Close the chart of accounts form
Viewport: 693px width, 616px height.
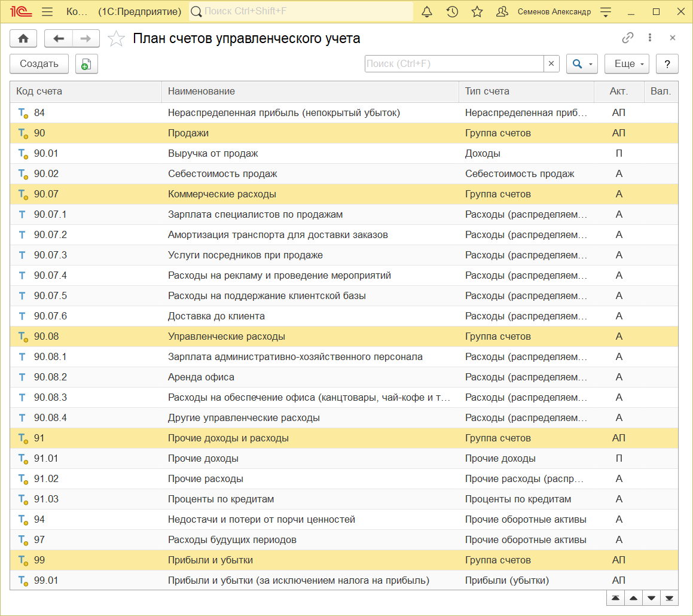point(672,38)
